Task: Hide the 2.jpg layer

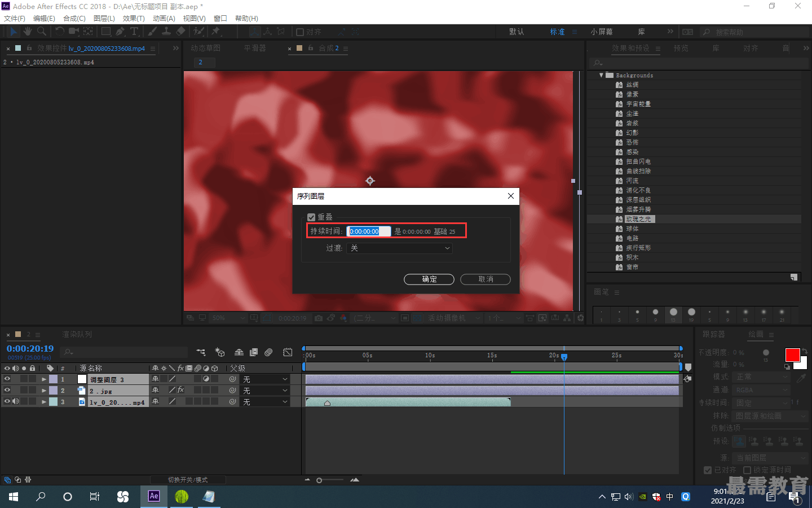Action: pos(7,391)
